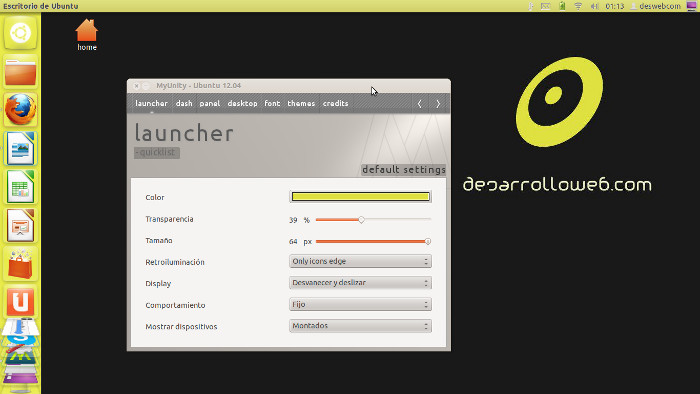This screenshot has width=700, height=394.
Task: Open Ubuntu Software Center bag icon
Action: coord(21,264)
